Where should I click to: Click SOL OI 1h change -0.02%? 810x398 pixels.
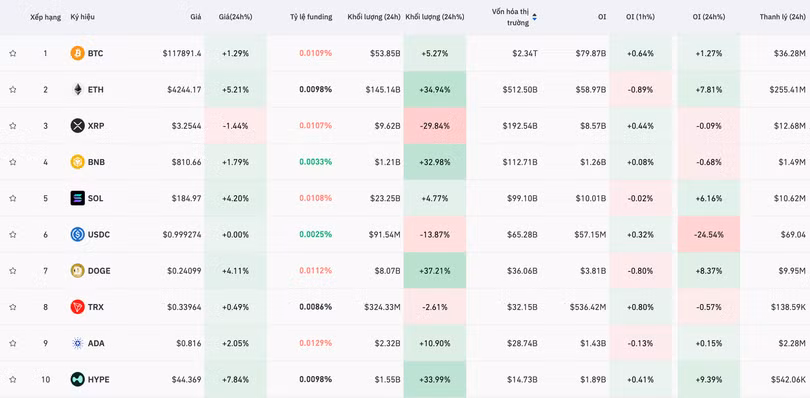point(640,198)
